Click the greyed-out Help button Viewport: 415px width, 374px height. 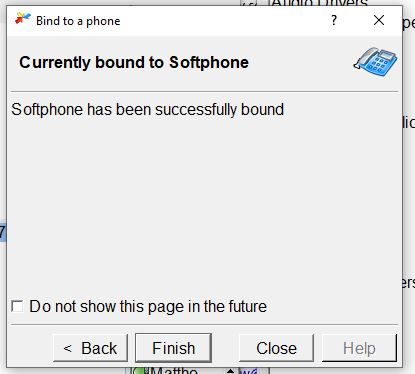pos(359,348)
